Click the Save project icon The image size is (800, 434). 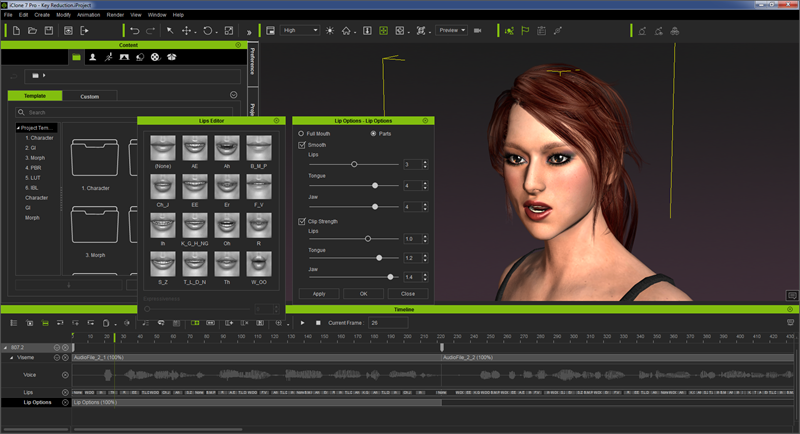click(50, 31)
